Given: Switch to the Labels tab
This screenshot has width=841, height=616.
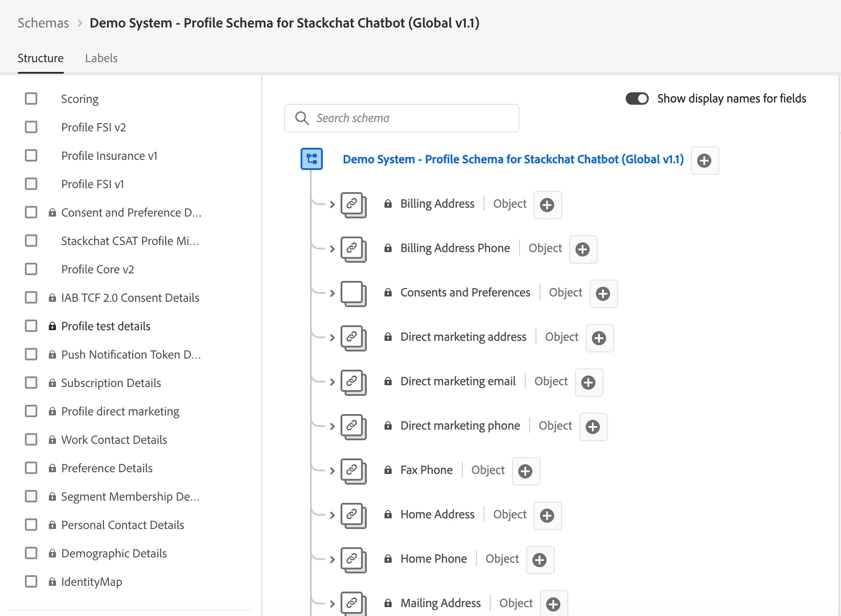Looking at the screenshot, I should [x=101, y=58].
